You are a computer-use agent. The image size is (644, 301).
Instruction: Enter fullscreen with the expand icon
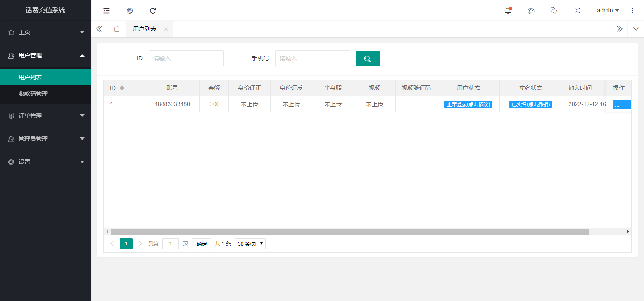pyautogui.click(x=577, y=11)
